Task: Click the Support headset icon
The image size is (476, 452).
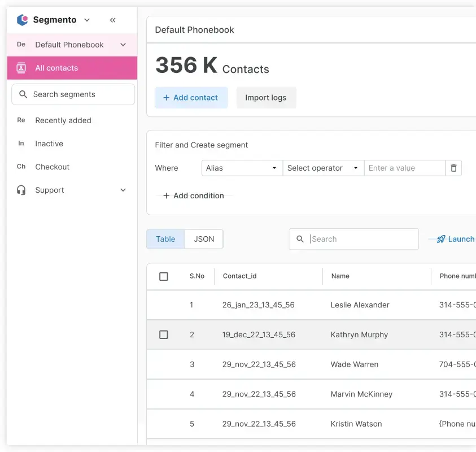Action: (21, 190)
